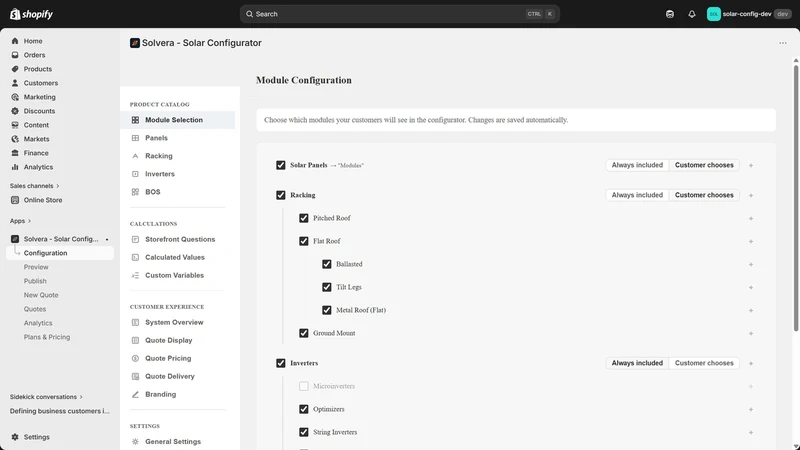Click the Inverters nav icon

[x=135, y=174]
